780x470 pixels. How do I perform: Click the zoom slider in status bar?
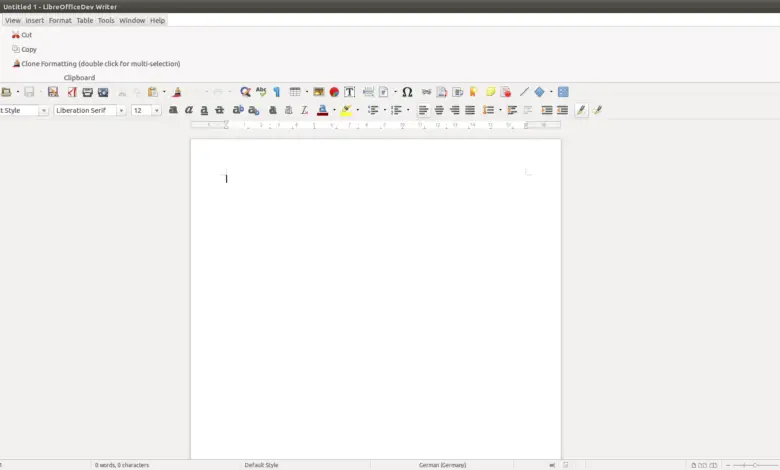[755, 465]
